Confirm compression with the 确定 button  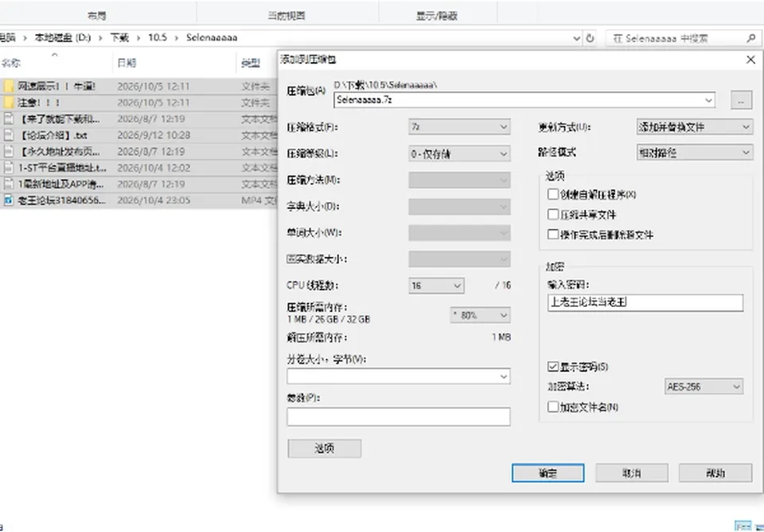(x=548, y=472)
